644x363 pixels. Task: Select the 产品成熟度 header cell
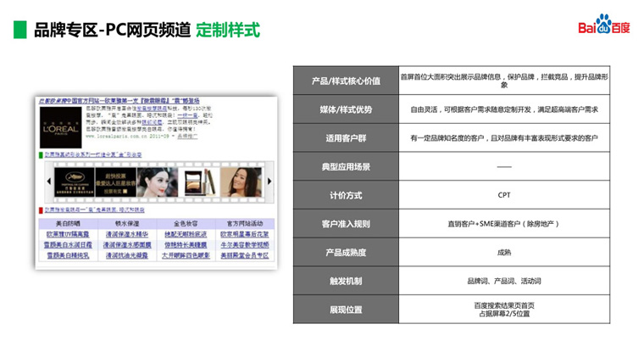(x=346, y=253)
